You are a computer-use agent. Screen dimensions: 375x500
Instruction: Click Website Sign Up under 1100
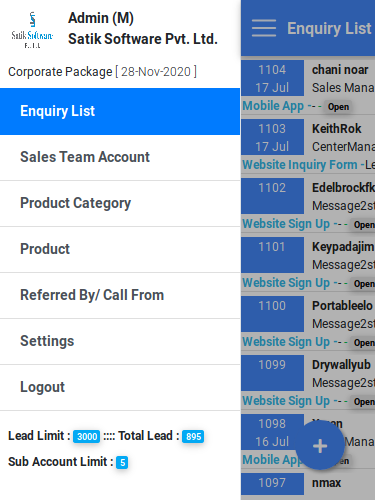(x=286, y=342)
